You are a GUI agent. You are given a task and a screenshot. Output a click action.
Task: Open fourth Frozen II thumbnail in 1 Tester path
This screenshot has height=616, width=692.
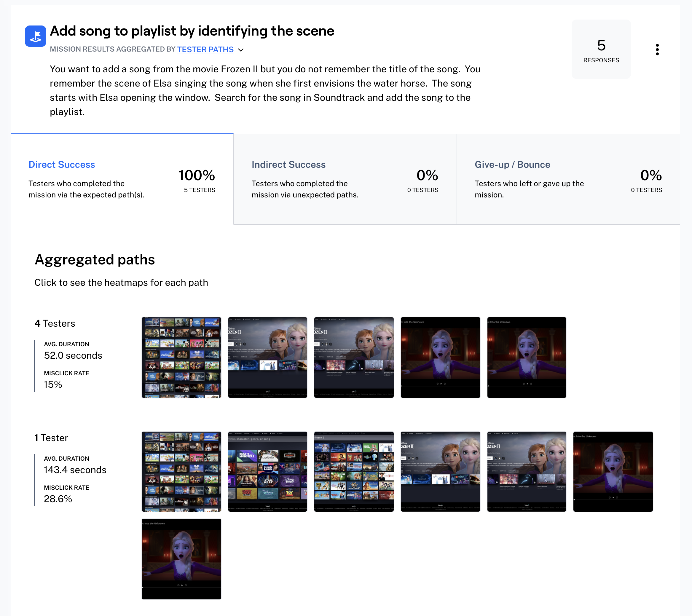point(440,471)
